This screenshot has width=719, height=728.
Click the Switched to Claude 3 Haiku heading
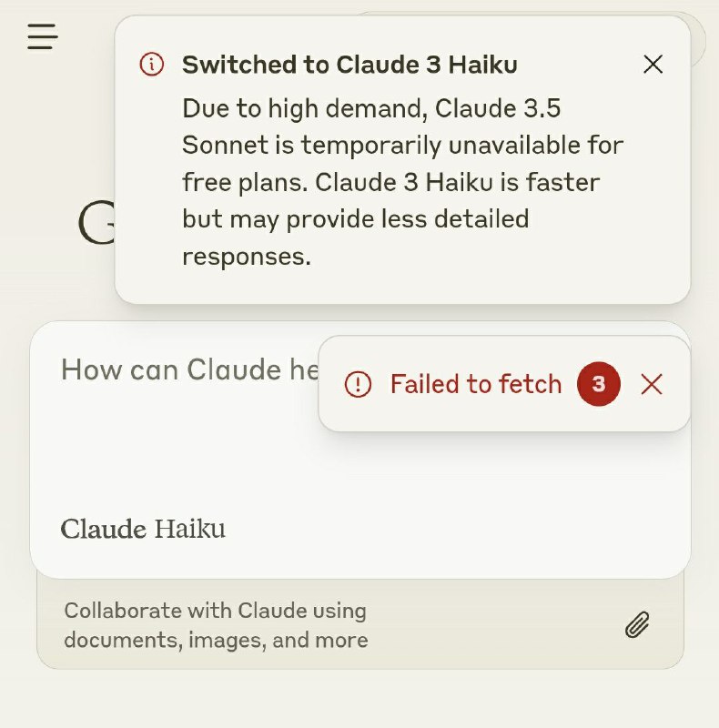[x=350, y=65]
